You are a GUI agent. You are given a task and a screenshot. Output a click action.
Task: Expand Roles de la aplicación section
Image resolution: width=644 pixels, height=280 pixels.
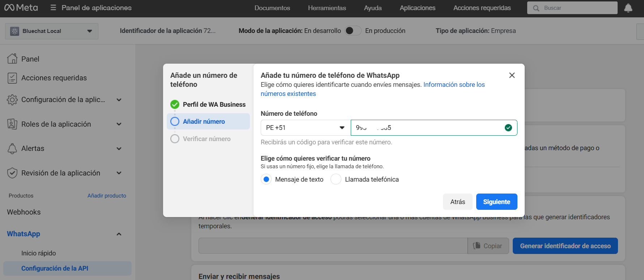click(x=119, y=124)
